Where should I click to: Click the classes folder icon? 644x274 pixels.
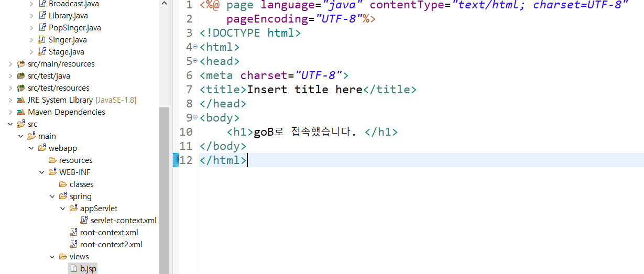(63, 184)
